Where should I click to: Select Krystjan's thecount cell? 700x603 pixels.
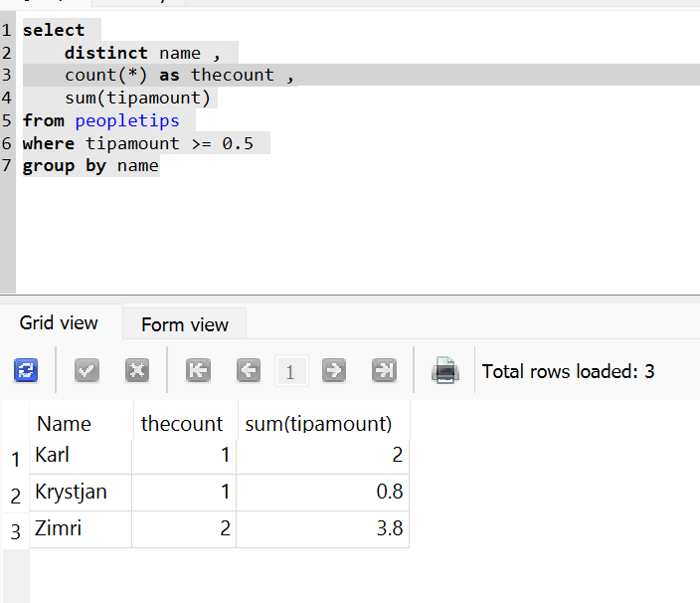pyautogui.click(x=184, y=493)
